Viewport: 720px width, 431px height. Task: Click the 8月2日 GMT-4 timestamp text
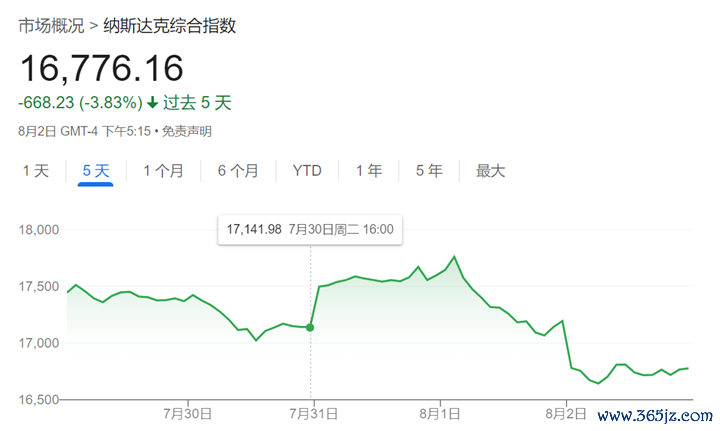pos(84,132)
